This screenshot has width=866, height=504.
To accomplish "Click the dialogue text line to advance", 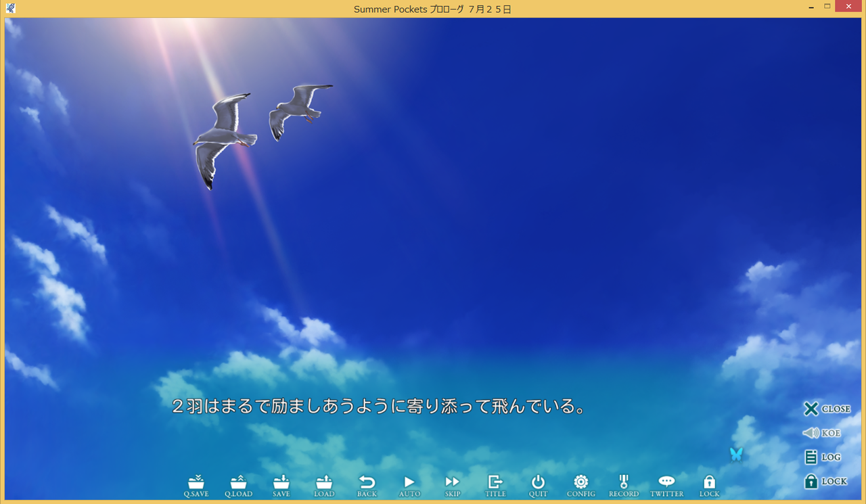I will point(378,407).
